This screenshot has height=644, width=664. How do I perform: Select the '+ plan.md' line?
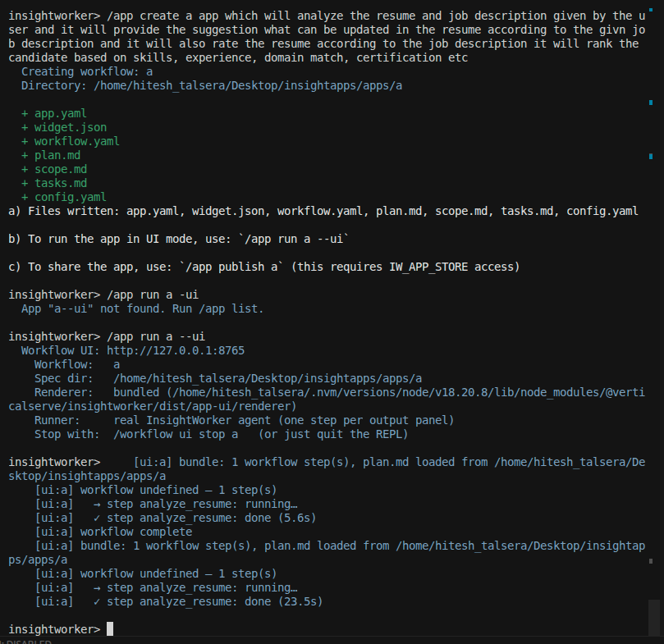tap(51, 155)
